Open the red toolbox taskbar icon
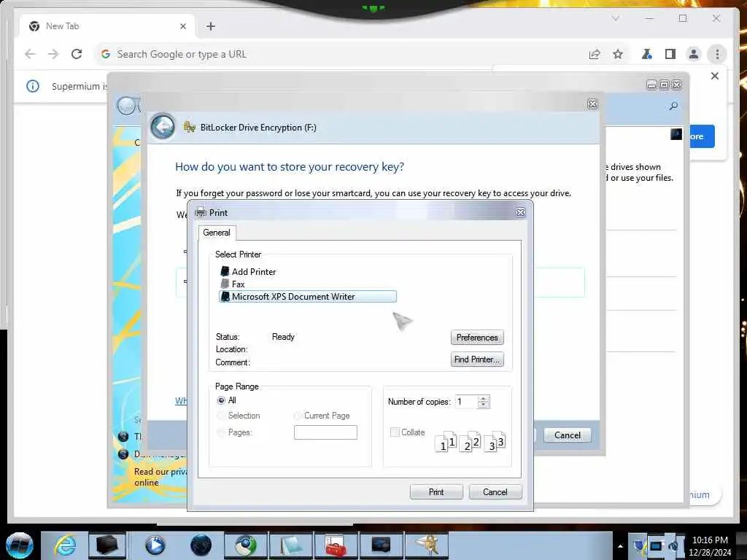 point(336,545)
